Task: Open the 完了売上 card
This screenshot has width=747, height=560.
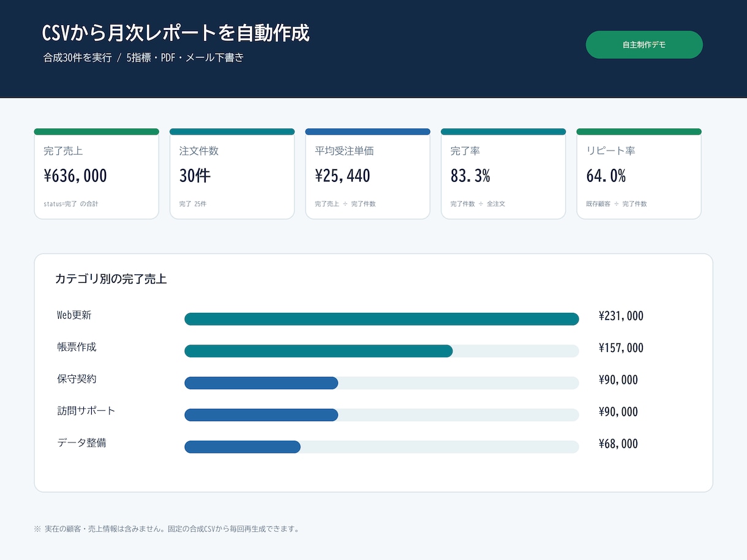Action: point(97,174)
